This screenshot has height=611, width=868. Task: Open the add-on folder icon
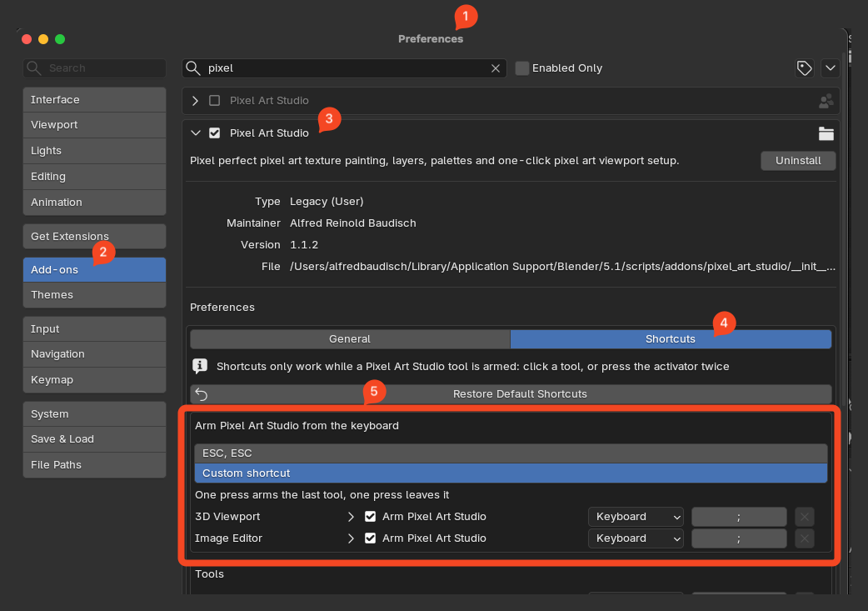pyautogui.click(x=826, y=133)
